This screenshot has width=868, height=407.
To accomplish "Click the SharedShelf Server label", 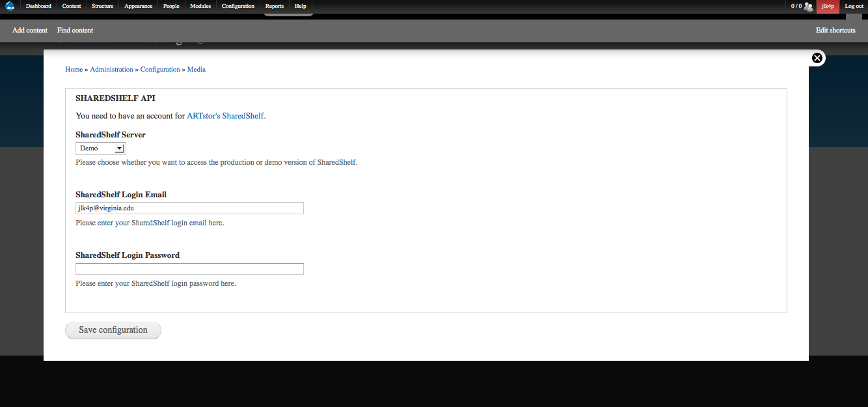I will coord(111,135).
